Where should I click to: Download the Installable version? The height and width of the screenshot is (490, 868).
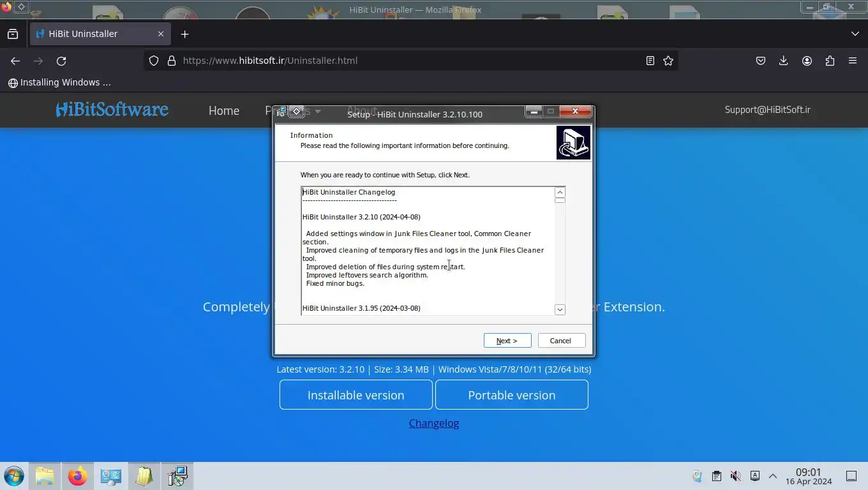pos(356,395)
